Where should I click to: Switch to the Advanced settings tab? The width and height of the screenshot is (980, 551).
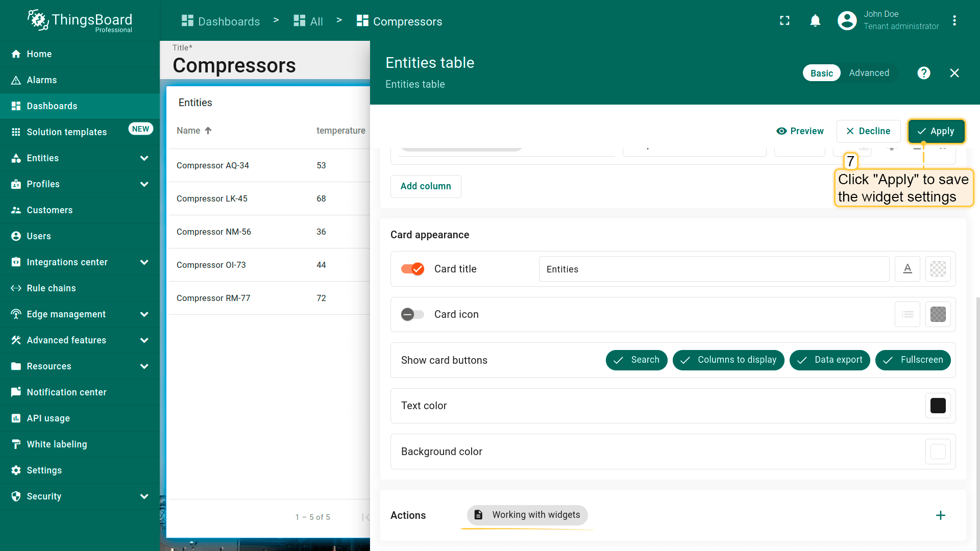point(869,73)
